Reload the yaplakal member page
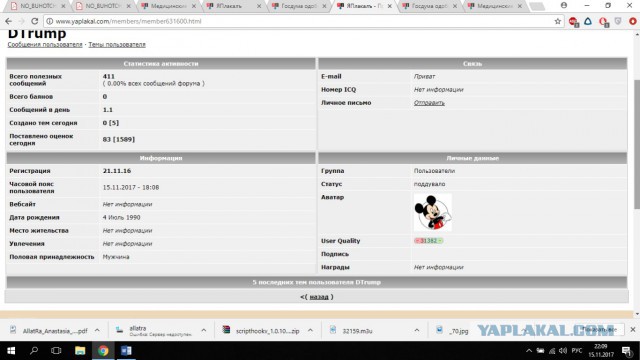The width and height of the screenshot is (640, 360). coord(35,21)
